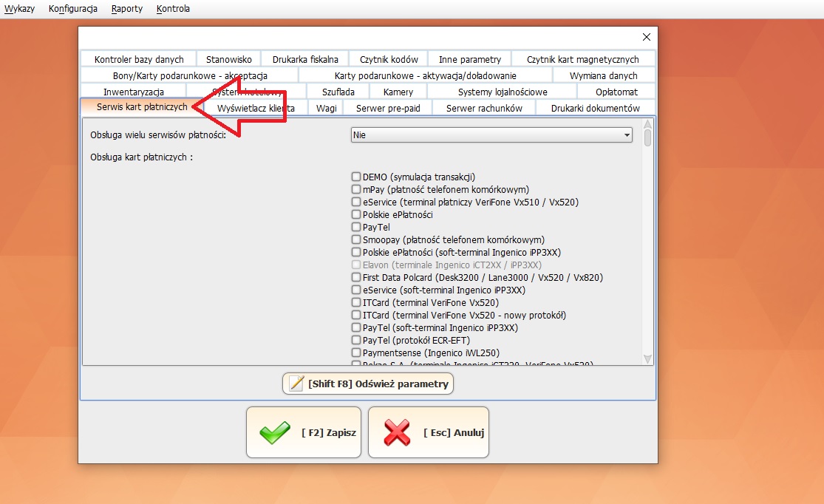
Task: Enable DEMO (symulacja transakcji) checkbox
Action: point(356,177)
